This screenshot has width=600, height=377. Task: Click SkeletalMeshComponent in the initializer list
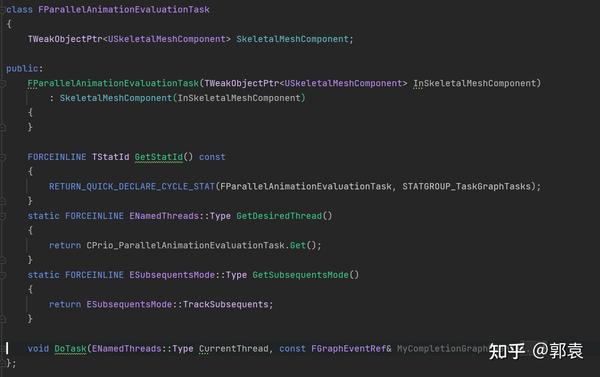[116, 98]
